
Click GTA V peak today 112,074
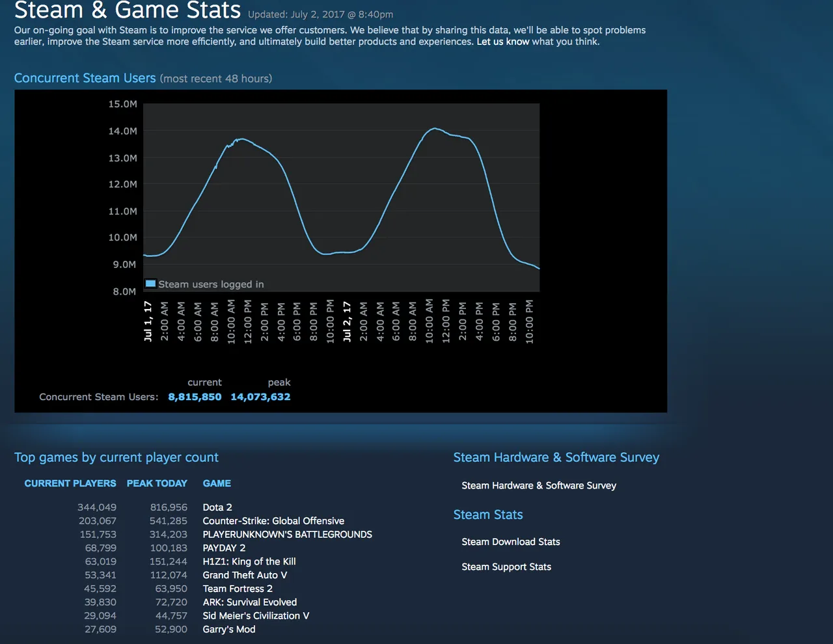(x=169, y=575)
